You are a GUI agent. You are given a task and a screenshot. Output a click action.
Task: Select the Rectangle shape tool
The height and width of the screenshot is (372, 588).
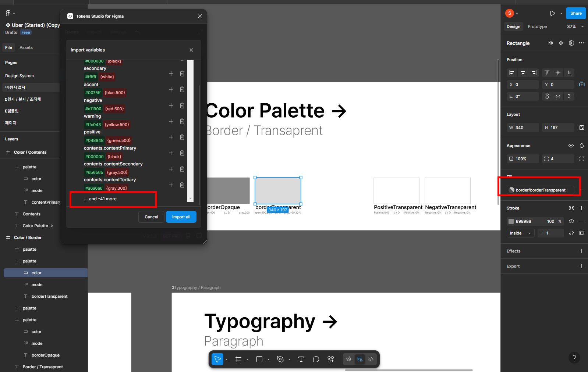click(x=259, y=359)
